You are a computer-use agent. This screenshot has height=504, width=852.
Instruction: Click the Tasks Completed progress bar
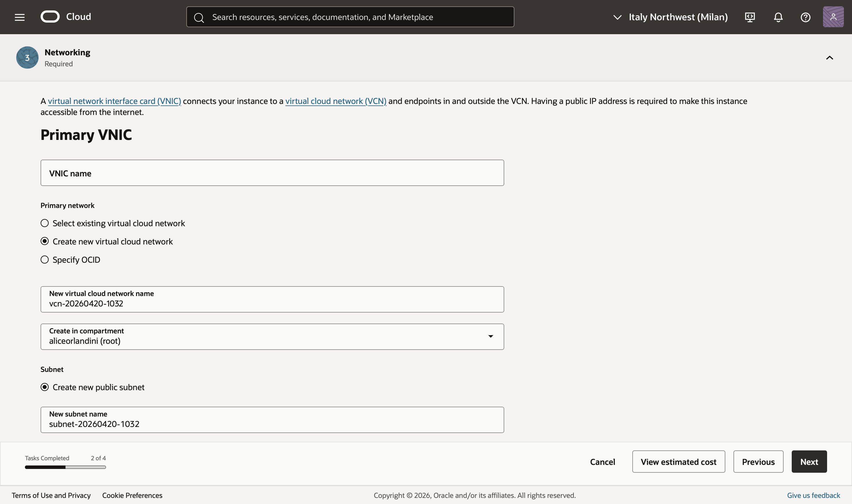point(65,467)
